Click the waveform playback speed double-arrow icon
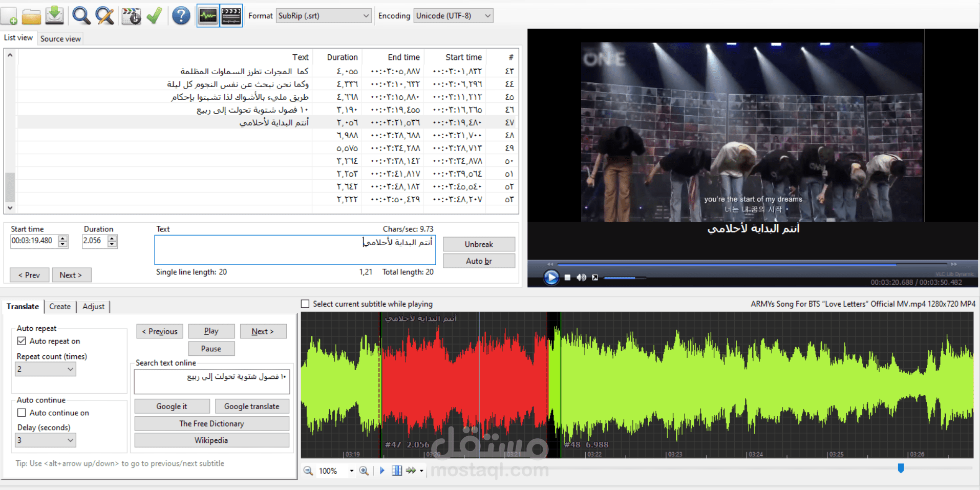 pyautogui.click(x=411, y=471)
